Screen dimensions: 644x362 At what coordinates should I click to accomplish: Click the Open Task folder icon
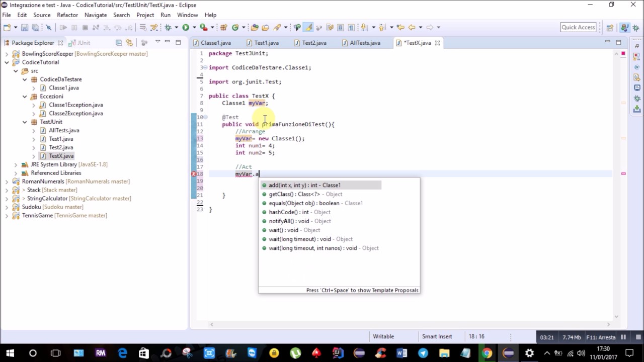click(265, 28)
